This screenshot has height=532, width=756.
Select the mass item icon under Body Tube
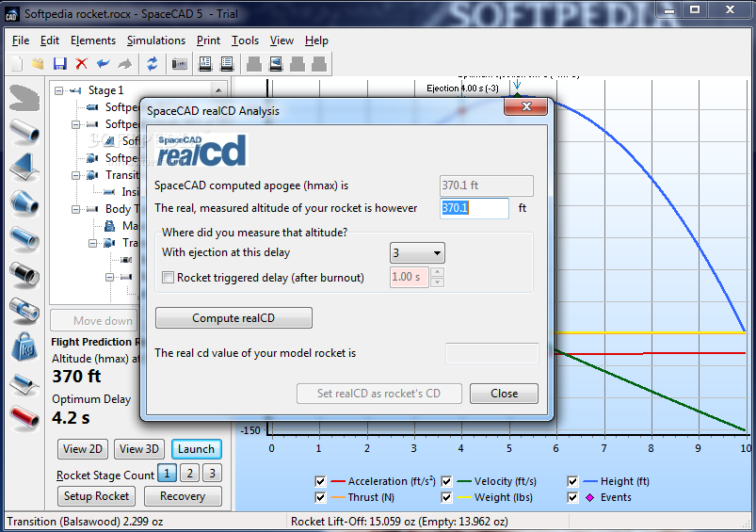pyautogui.click(x=110, y=226)
